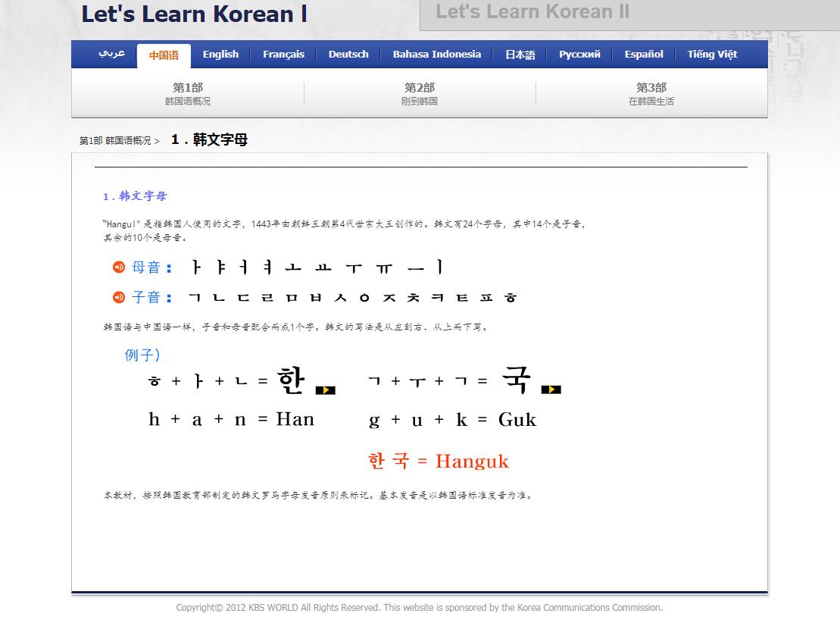The width and height of the screenshot is (840, 629).
Task: Go to 第2部 刚到韩国 section
Action: pyautogui.click(x=420, y=92)
